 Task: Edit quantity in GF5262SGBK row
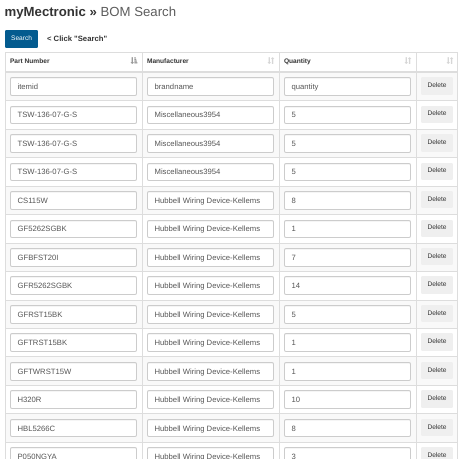[347, 229]
